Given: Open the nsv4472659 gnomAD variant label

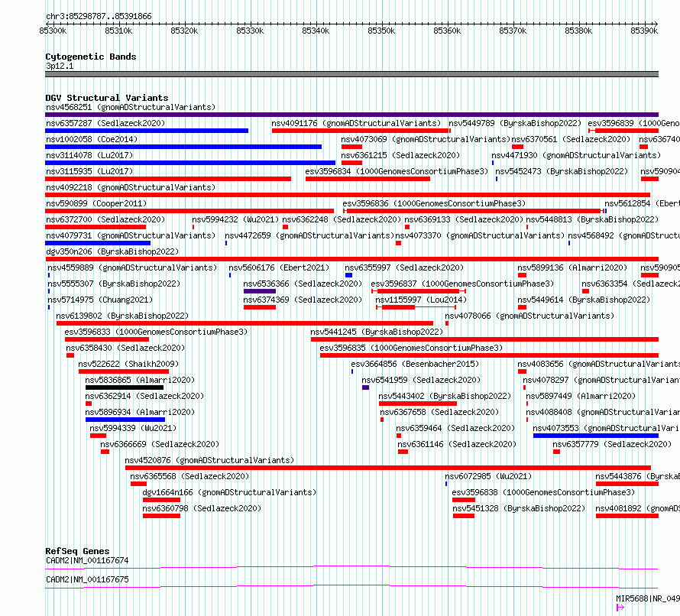Looking at the screenshot, I should (309, 235).
